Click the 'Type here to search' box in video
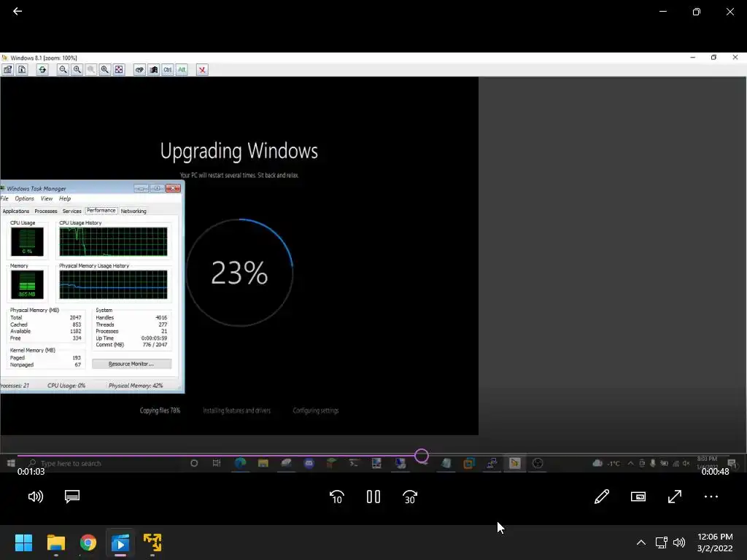Screen dimensions: 747x560 tap(71, 463)
